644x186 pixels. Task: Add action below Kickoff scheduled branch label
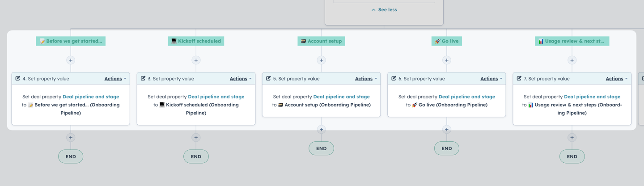pos(196,60)
